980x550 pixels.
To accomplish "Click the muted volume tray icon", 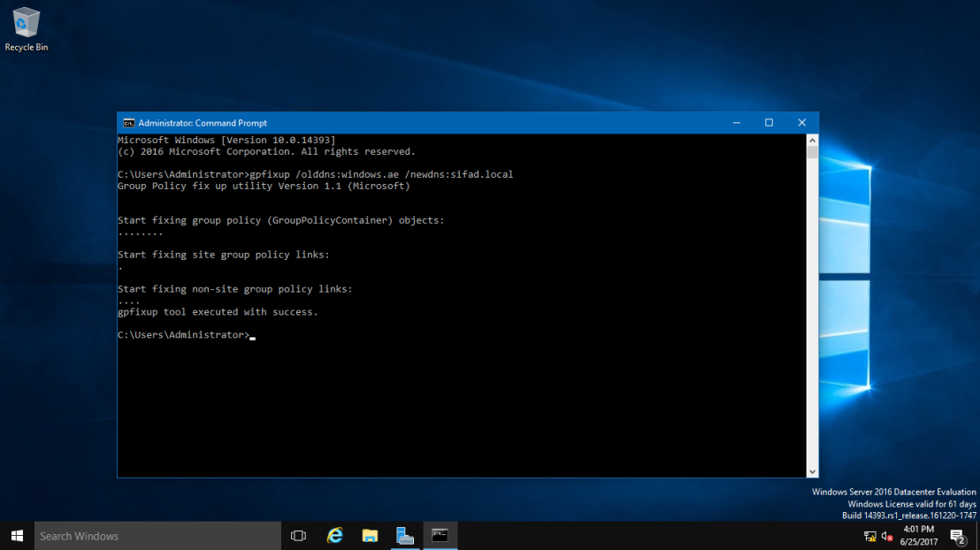I will 886,536.
